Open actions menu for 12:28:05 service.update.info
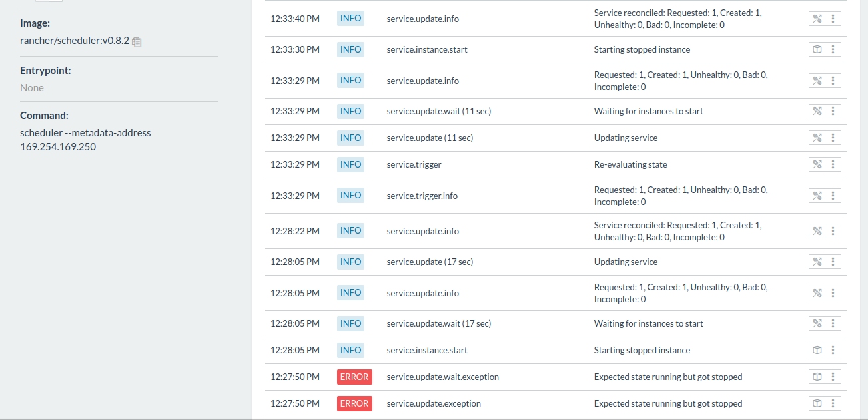 (833, 293)
